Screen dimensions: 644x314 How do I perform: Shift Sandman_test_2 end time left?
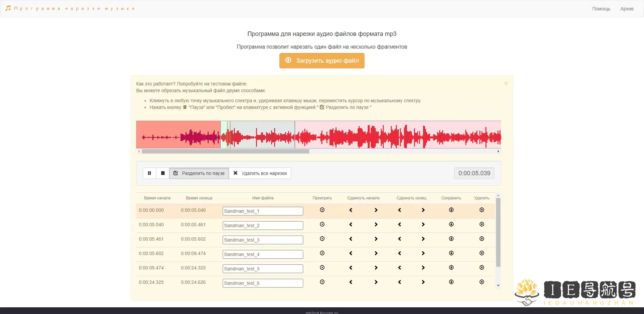tap(399, 225)
